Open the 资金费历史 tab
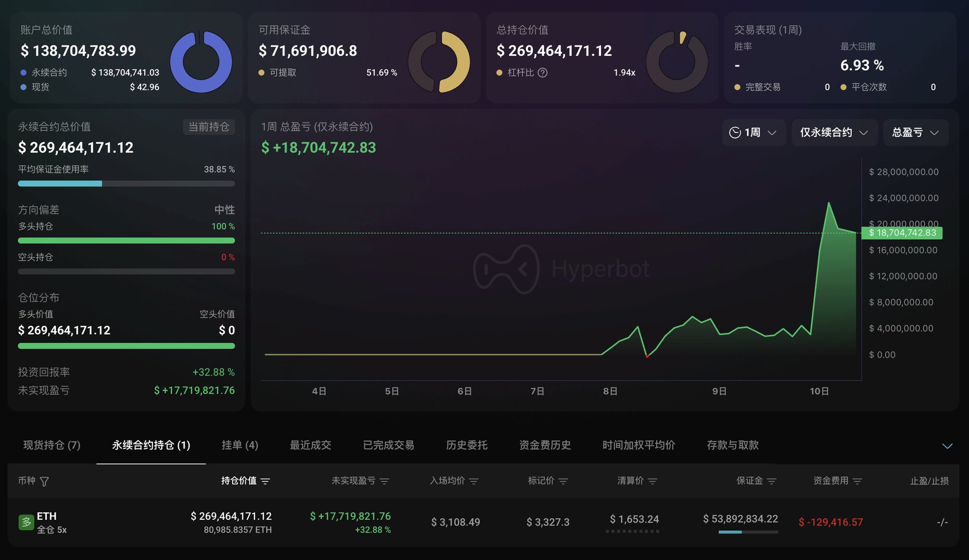The image size is (969, 560). [545, 445]
